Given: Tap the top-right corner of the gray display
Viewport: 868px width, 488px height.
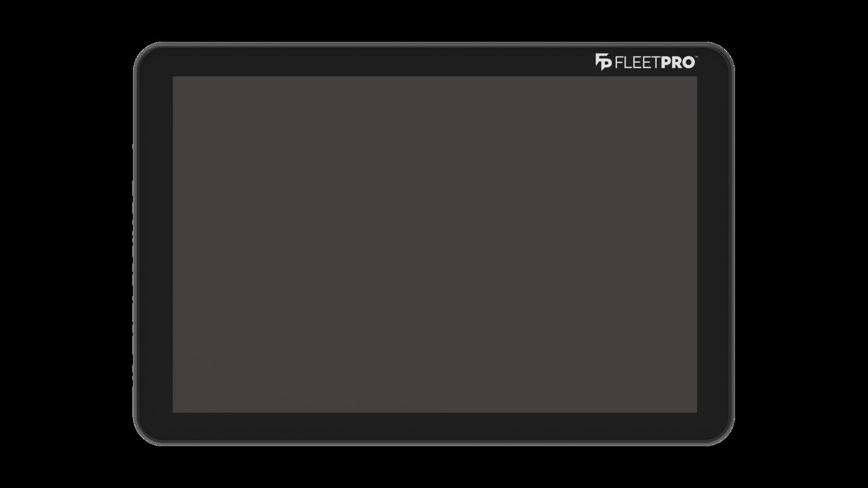Looking at the screenshot, I should [695, 78].
